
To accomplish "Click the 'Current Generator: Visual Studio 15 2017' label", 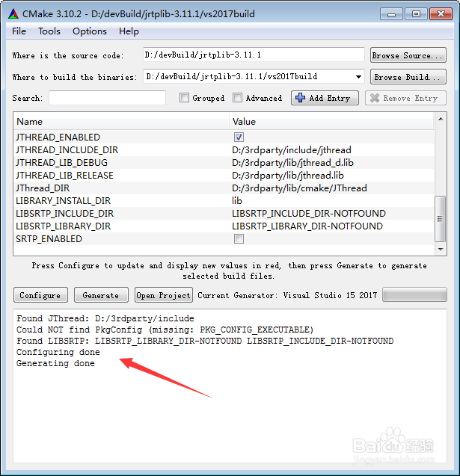I will (x=287, y=295).
